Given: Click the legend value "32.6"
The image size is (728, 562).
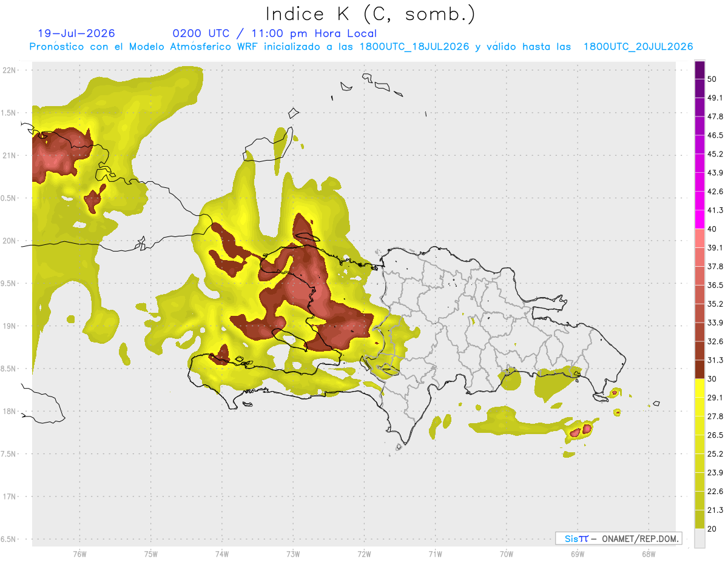Looking at the screenshot, I should 715,341.
